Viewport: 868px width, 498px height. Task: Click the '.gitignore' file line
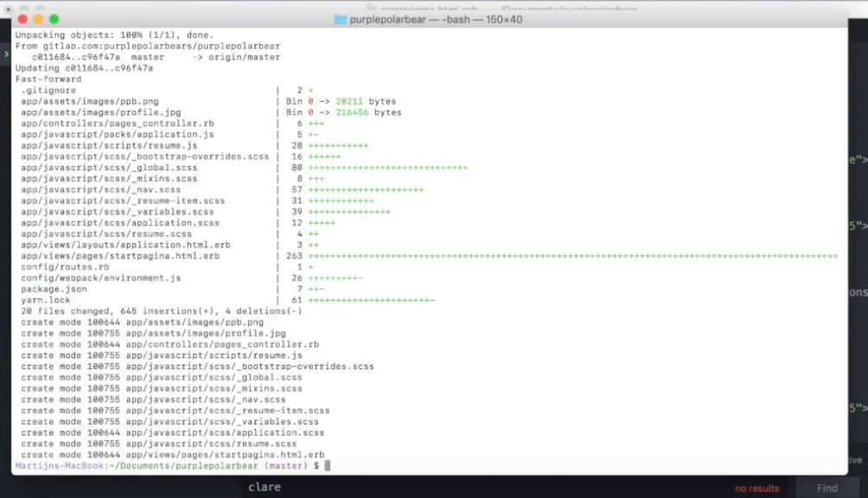48,90
